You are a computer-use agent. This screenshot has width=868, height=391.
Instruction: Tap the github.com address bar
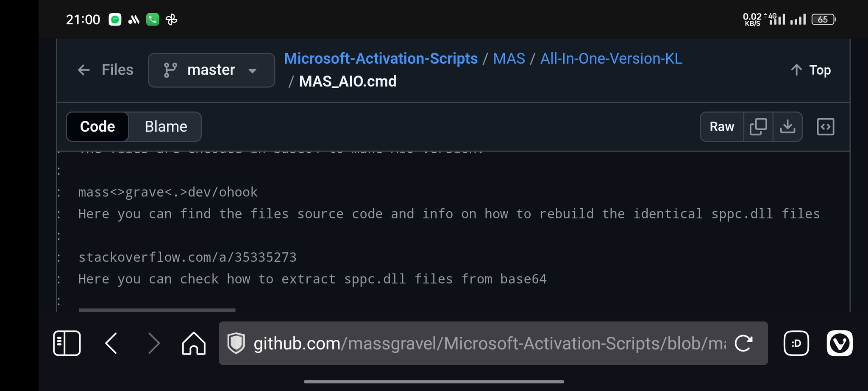tap(487, 343)
